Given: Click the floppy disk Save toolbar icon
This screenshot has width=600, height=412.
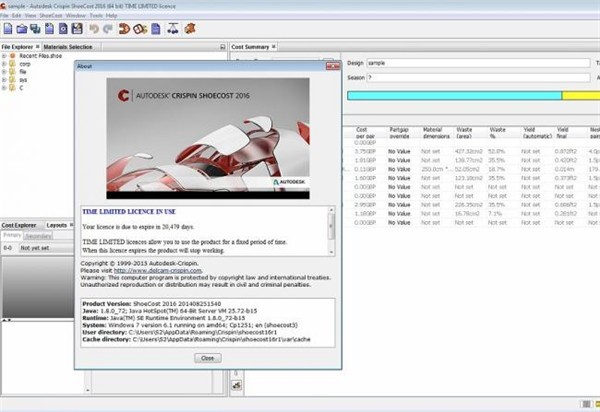Looking at the screenshot, I should (x=77, y=29).
